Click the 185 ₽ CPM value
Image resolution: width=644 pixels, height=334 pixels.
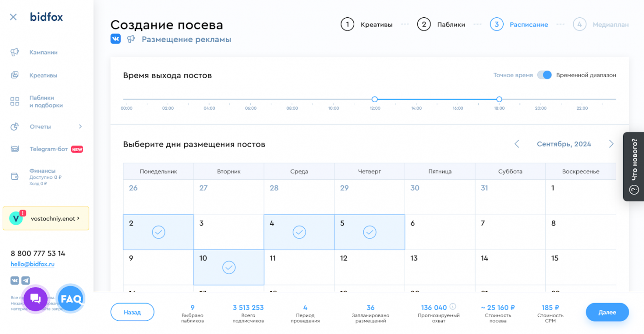550,307
